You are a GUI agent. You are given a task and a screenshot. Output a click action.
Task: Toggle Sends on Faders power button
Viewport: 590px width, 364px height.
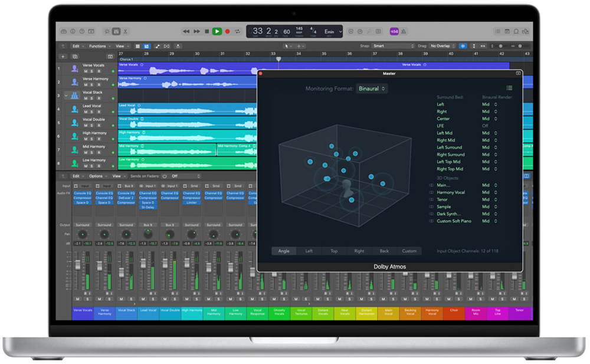coord(165,176)
